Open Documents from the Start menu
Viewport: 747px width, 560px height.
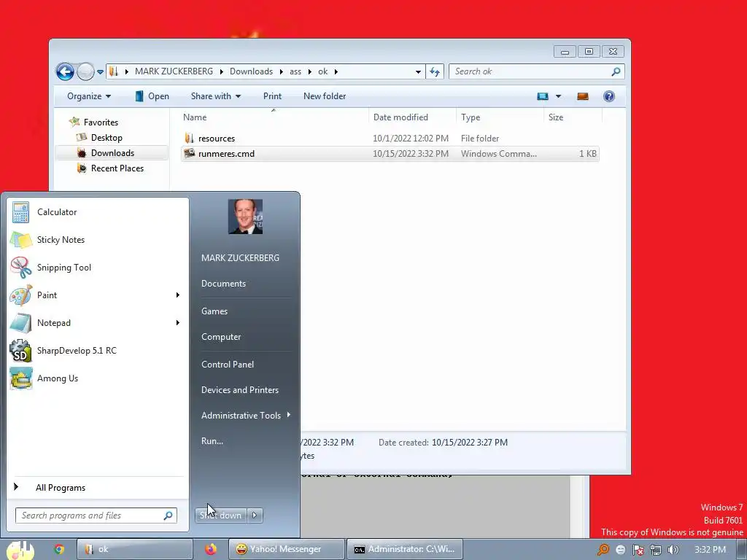pyautogui.click(x=223, y=284)
